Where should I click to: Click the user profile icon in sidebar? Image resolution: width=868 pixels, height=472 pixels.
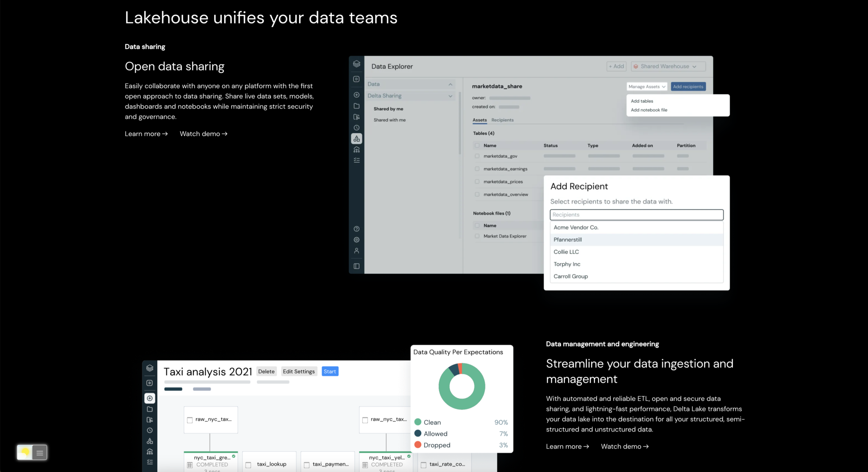(x=356, y=251)
